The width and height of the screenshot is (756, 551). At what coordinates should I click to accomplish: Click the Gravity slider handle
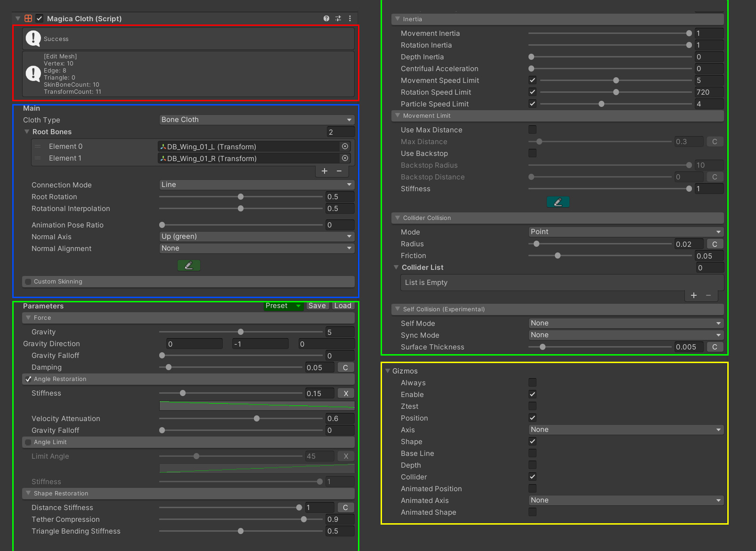(x=241, y=332)
